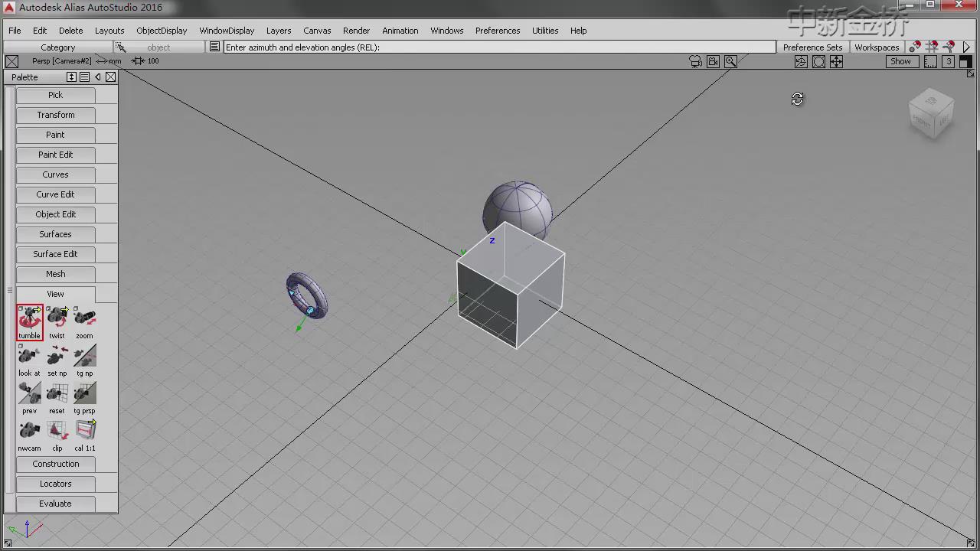Image resolution: width=980 pixels, height=551 pixels.
Task: Open the Render menu
Action: (x=356, y=31)
